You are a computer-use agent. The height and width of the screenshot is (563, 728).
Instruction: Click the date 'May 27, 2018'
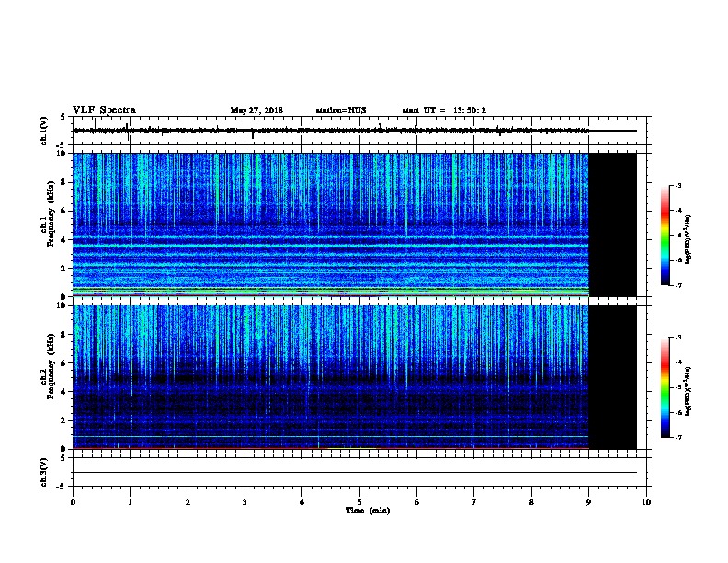coord(256,110)
